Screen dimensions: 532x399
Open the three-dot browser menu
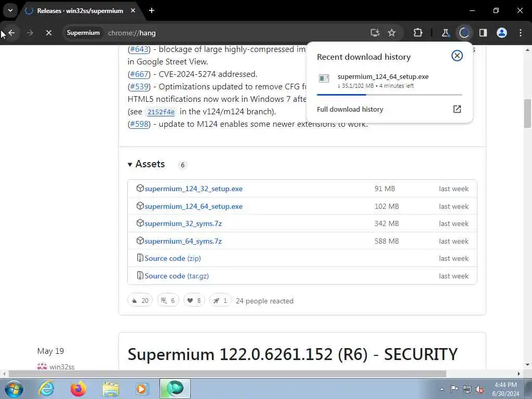(521, 33)
